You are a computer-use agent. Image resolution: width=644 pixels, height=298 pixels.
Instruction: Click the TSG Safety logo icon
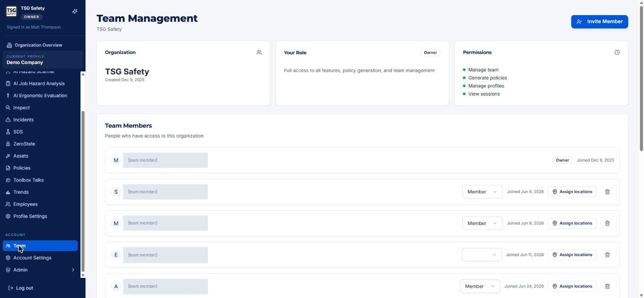(11, 11)
